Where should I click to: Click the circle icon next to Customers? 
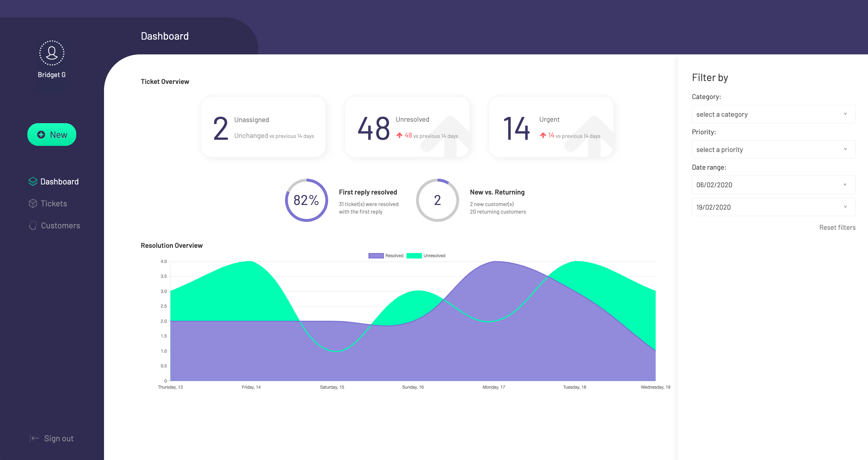[x=33, y=225]
